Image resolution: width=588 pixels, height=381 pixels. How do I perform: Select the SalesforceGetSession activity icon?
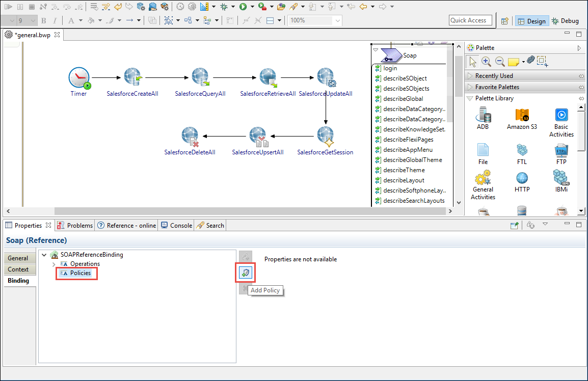(x=325, y=137)
